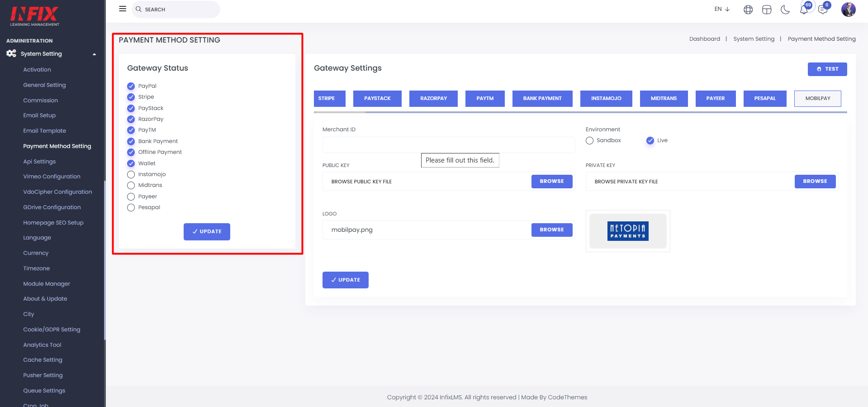Switch to PAYEER tab
The height and width of the screenshot is (407, 868).
[x=716, y=98]
